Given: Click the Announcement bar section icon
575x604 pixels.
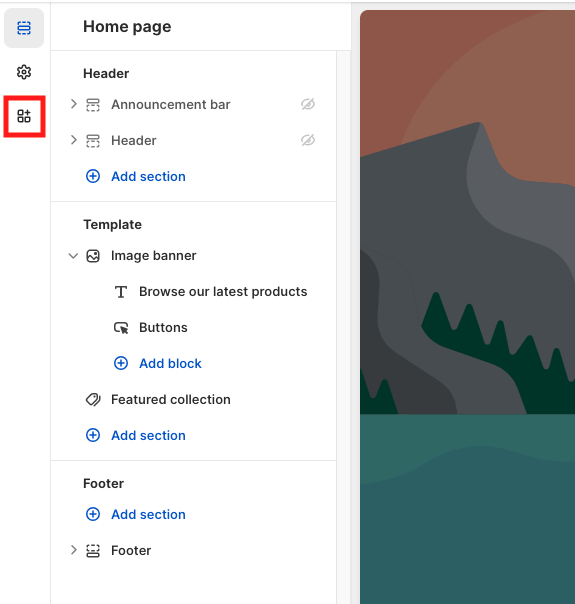Looking at the screenshot, I should 93,104.
